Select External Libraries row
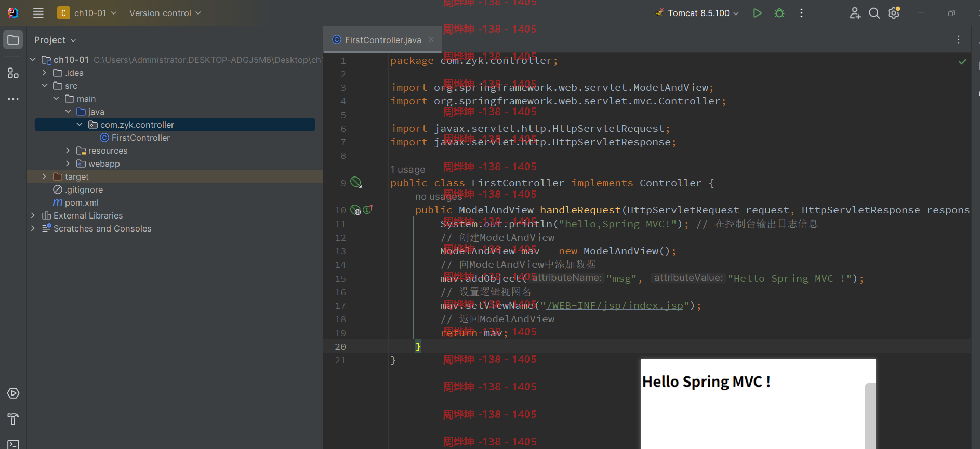This screenshot has height=449, width=980. (x=175, y=215)
